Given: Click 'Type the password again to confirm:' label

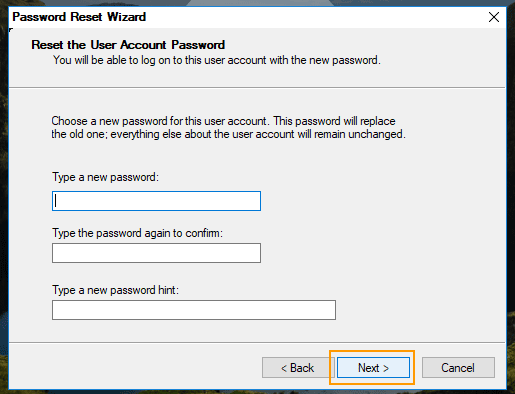Looking at the screenshot, I should tap(137, 233).
